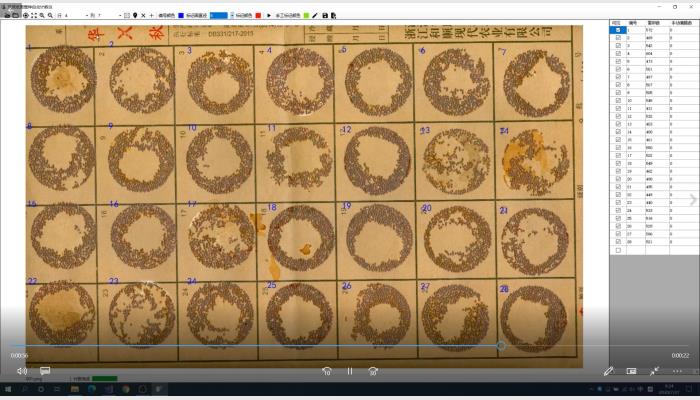Skip forward 30 seconds in the video
The width and height of the screenshot is (700, 400).
(373, 371)
